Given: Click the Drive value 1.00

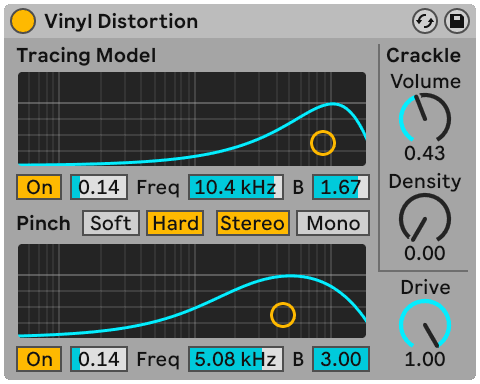Looking at the screenshot, I should click(x=425, y=359).
